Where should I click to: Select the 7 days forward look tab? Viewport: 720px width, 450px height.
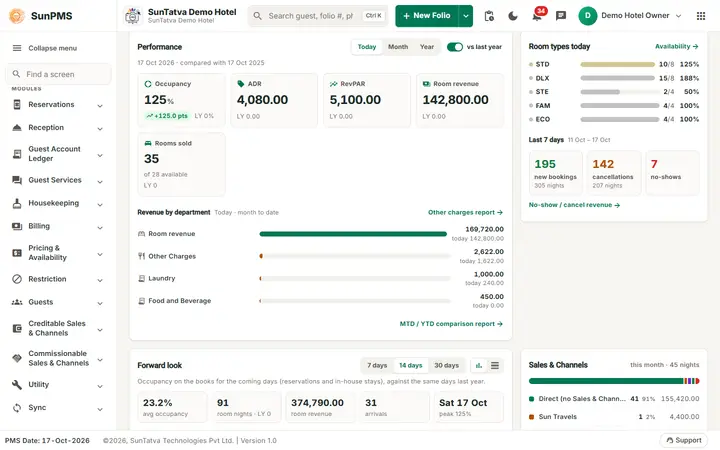[377, 366]
